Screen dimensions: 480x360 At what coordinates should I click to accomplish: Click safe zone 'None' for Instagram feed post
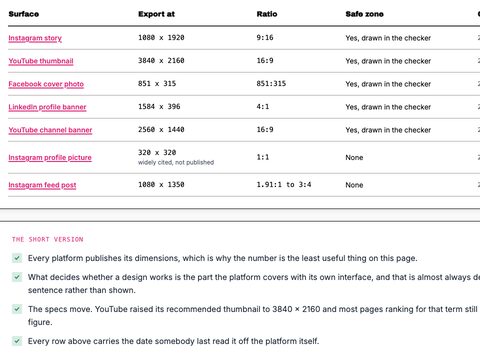354,185
